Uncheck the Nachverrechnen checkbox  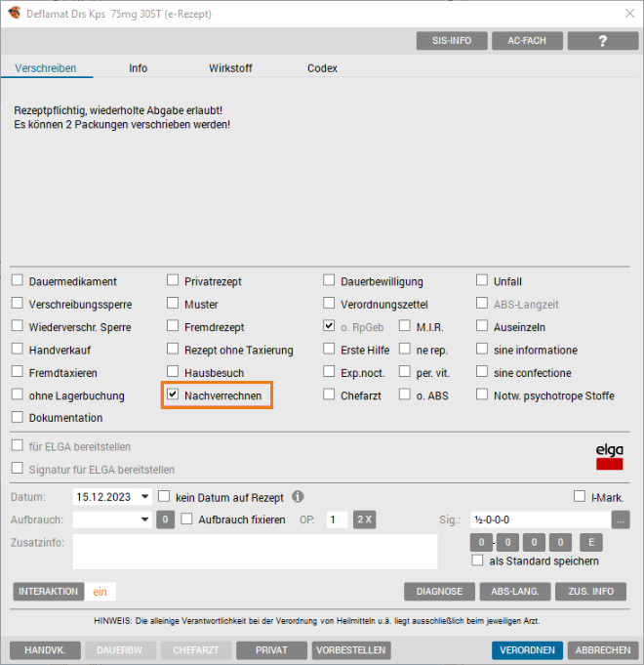(174, 395)
